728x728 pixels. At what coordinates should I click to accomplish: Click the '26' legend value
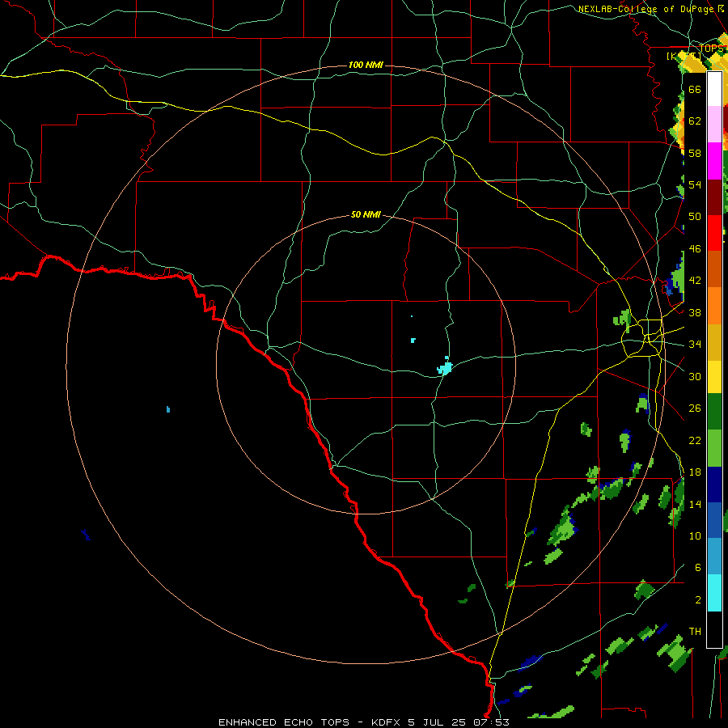(x=695, y=408)
